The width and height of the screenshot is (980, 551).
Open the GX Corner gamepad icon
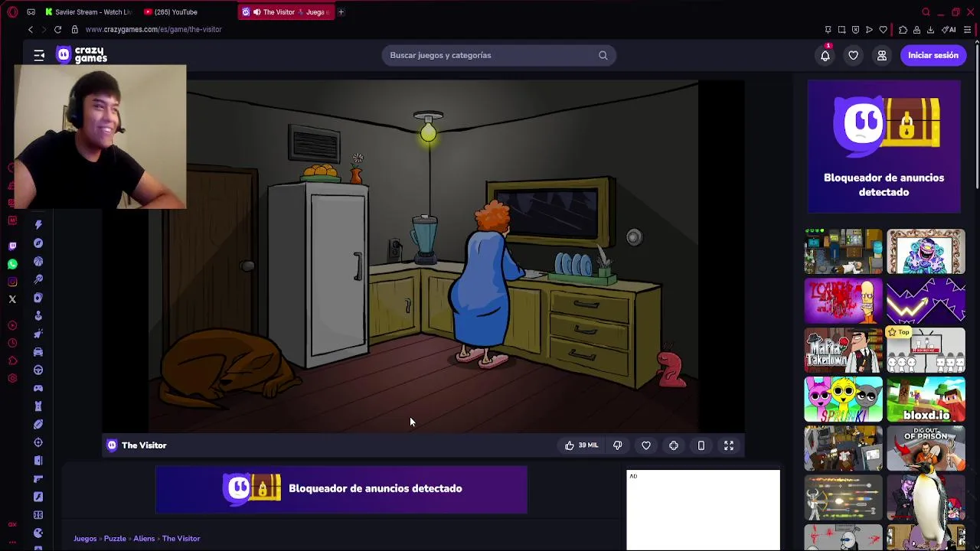[31, 11]
